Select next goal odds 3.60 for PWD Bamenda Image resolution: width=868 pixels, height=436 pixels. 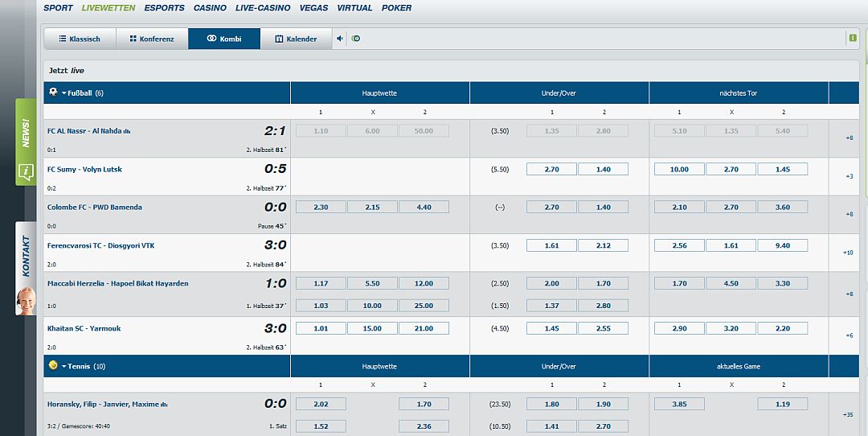(x=783, y=208)
